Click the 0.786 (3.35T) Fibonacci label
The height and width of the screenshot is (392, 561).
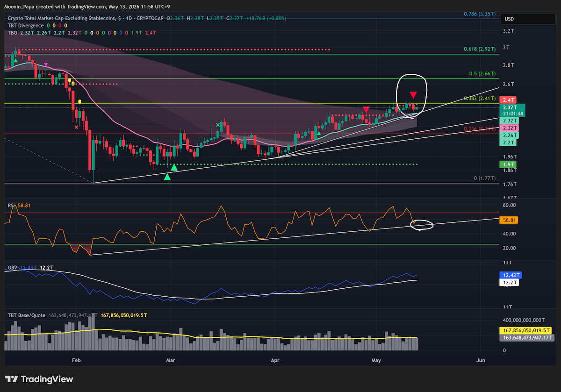click(x=479, y=14)
